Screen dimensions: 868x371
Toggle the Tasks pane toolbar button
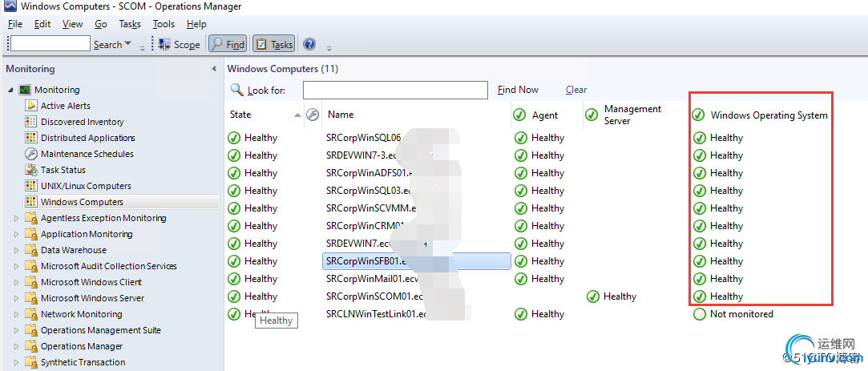pos(273,44)
